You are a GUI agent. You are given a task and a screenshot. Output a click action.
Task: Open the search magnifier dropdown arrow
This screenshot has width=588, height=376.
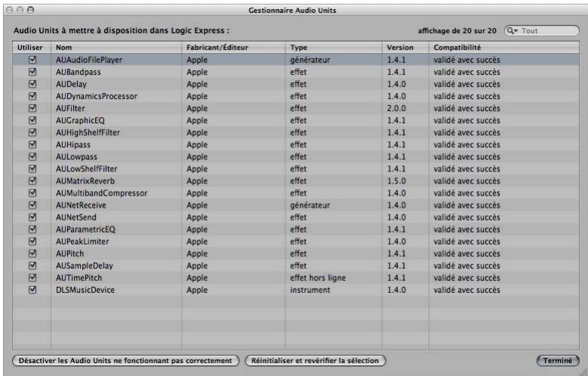click(x=513, y=31)
